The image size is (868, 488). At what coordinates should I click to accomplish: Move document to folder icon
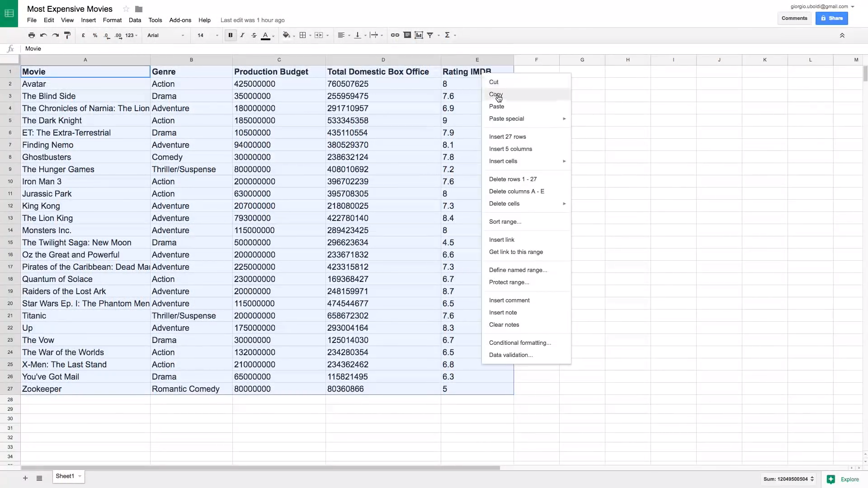click(139, 9)
